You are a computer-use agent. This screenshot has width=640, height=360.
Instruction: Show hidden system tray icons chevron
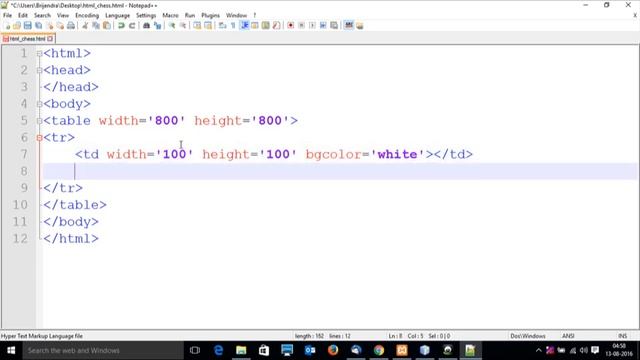[x=538, y=350]
